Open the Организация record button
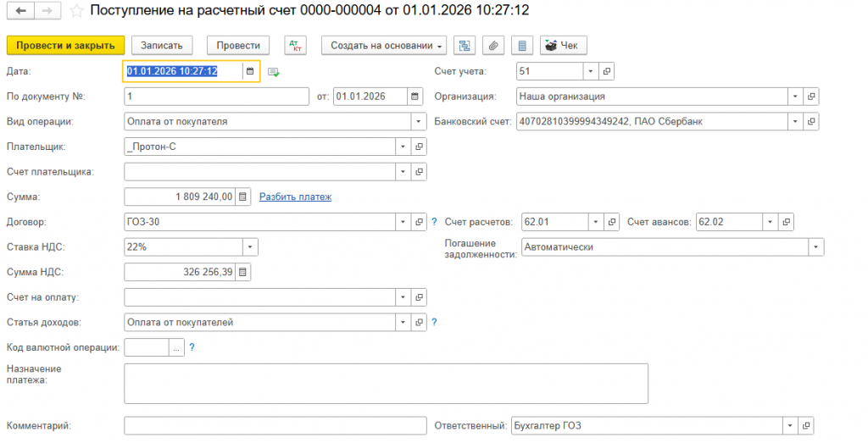 pyautogui.click(x=811, y=97)
